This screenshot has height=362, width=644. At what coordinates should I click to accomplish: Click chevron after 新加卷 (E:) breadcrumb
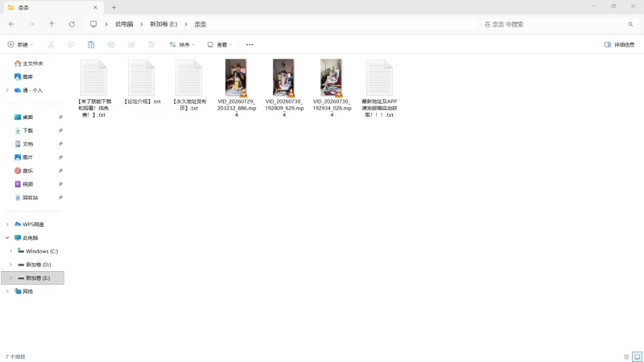[x=186, y=24]
